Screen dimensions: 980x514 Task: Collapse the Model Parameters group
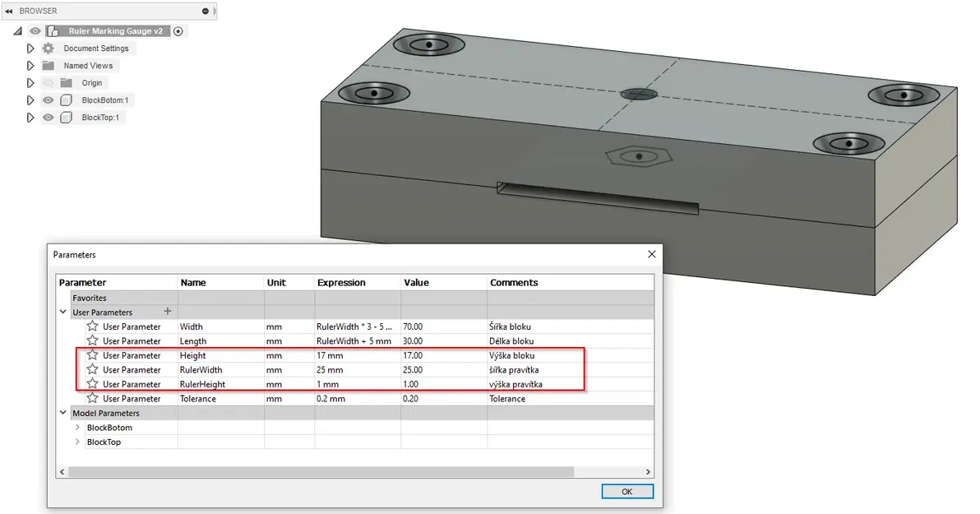[63, 412]
